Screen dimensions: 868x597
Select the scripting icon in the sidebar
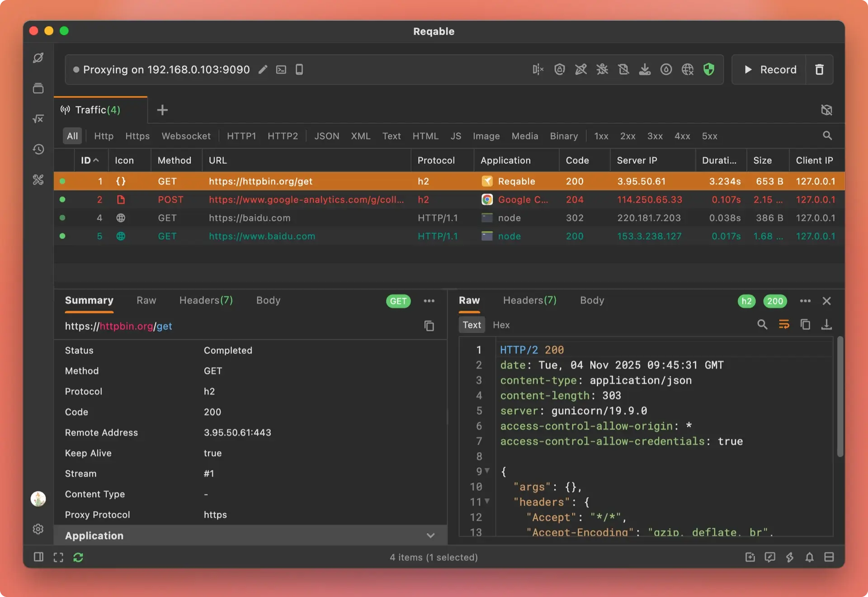[x=38, y=119]
